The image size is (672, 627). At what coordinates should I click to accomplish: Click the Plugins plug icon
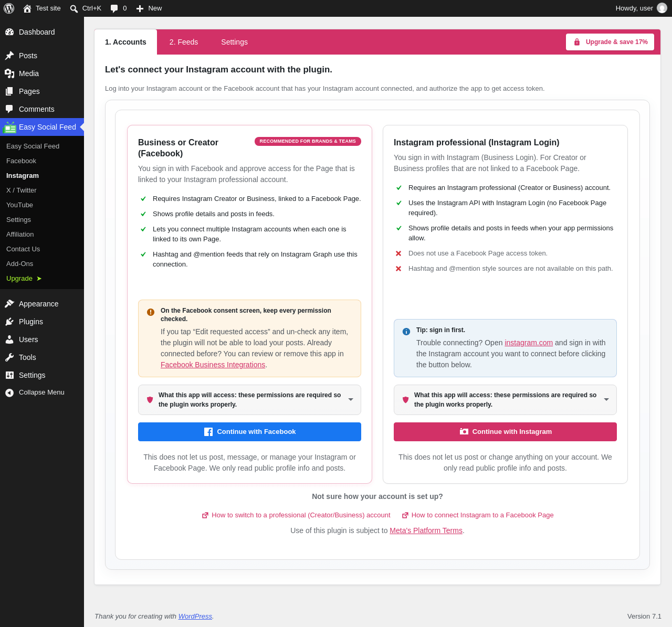(x=9, y=322)
